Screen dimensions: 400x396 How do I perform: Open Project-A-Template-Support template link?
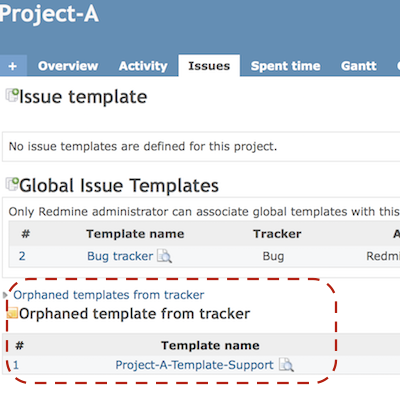[x=194, y=365]
